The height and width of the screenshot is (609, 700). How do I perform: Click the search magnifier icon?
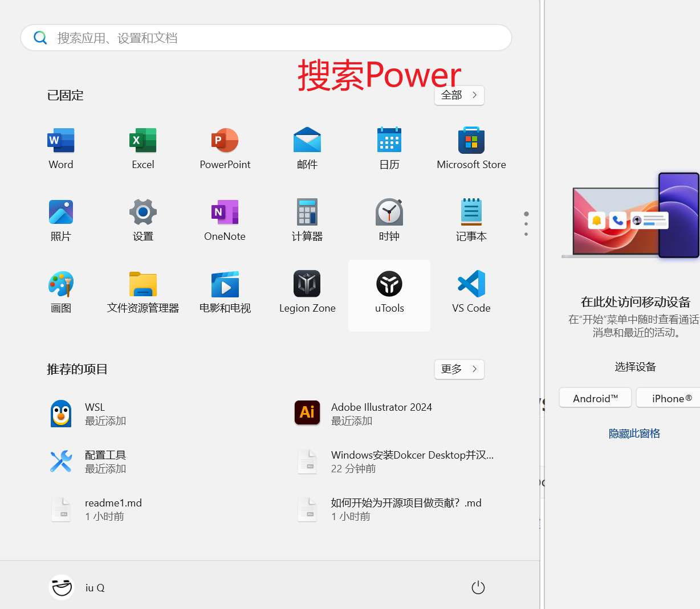(40, 38)
